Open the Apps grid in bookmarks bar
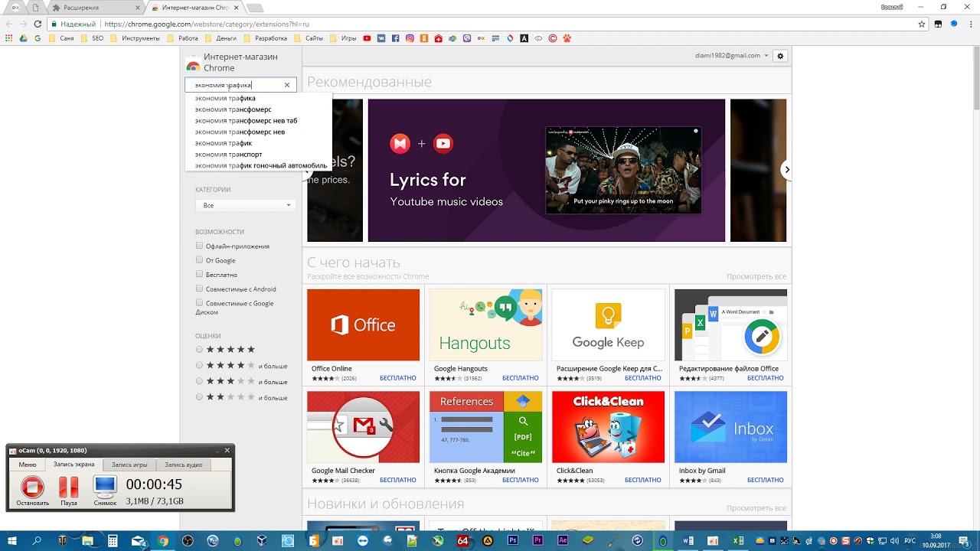Screen dimensions: 980x551 point(9,38)
